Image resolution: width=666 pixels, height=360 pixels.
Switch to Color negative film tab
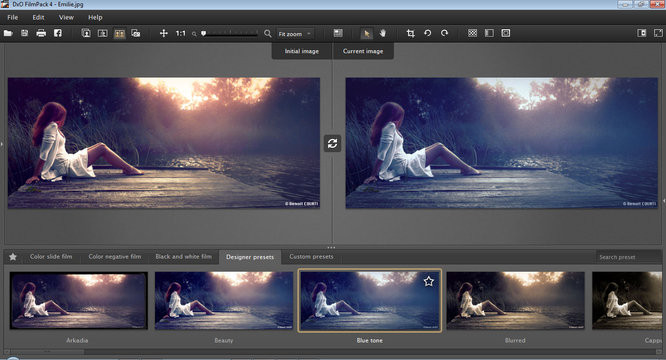[x=115, y=256]
